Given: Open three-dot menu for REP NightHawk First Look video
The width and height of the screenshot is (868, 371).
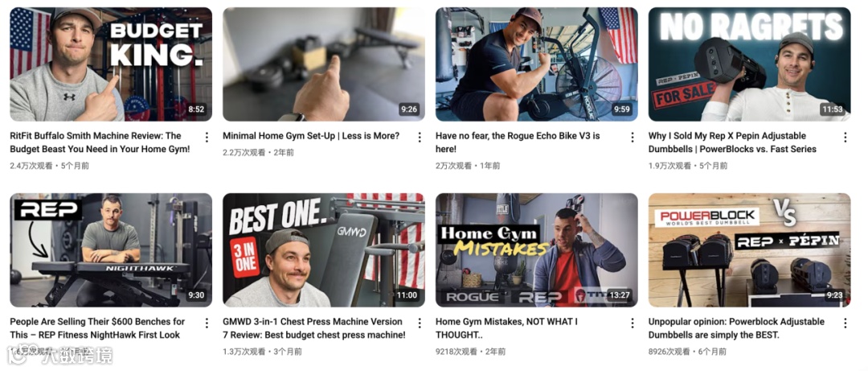Looking at the screenshot, I should [x=207, y=323].
